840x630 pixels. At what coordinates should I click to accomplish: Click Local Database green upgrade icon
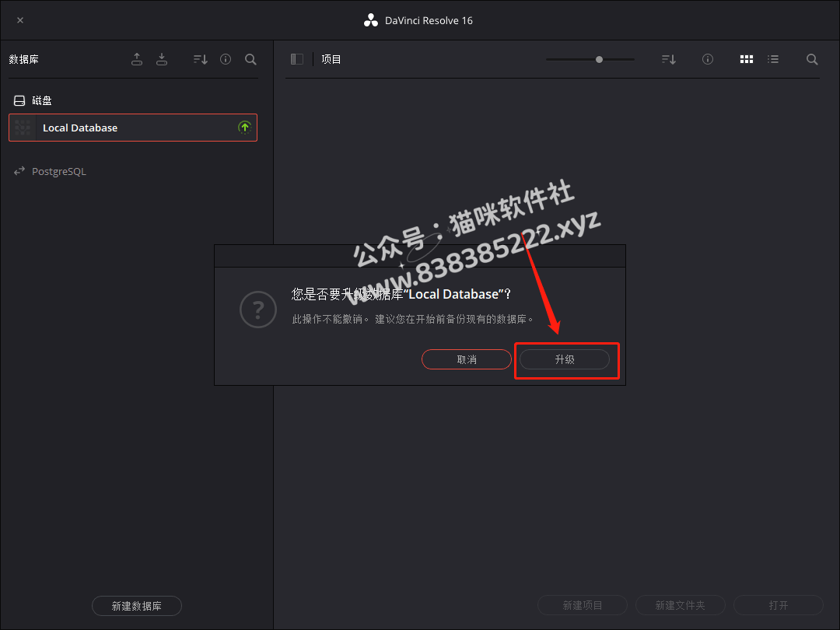245,128
